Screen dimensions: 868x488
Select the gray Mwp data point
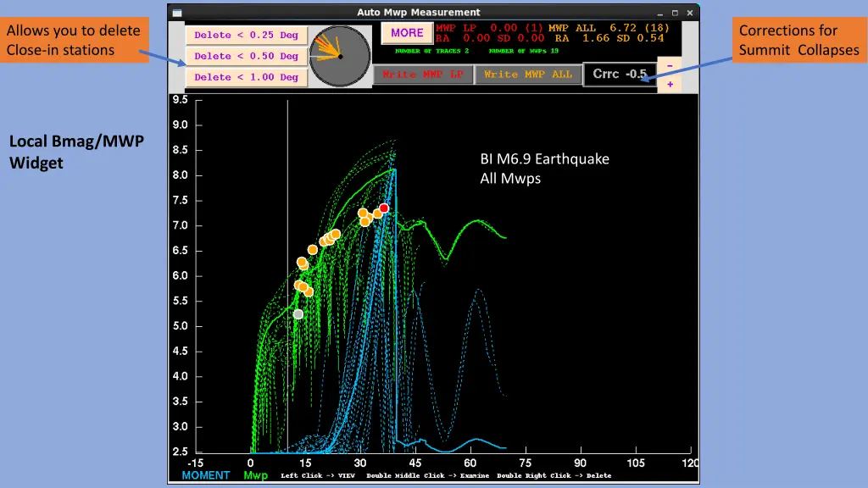[298, 314]
